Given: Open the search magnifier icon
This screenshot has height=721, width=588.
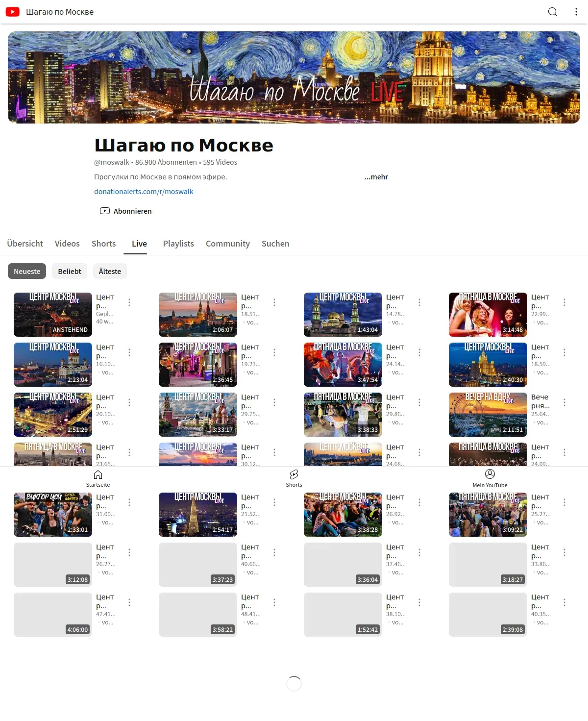Looking at the screenshot, I should coord(552,12).
